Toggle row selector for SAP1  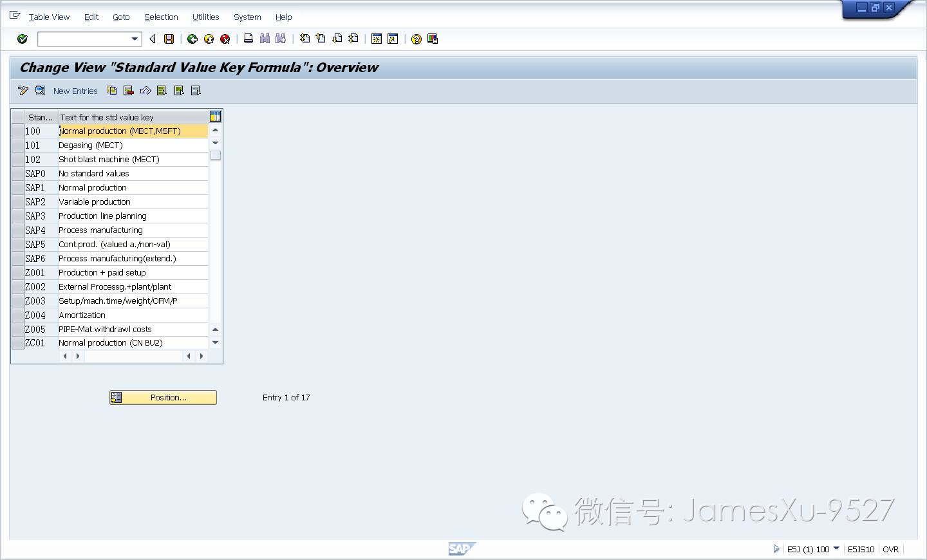tap(18, 187)
